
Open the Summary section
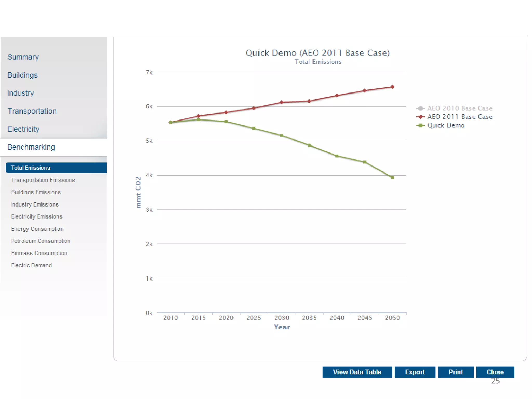click(23, 57)
